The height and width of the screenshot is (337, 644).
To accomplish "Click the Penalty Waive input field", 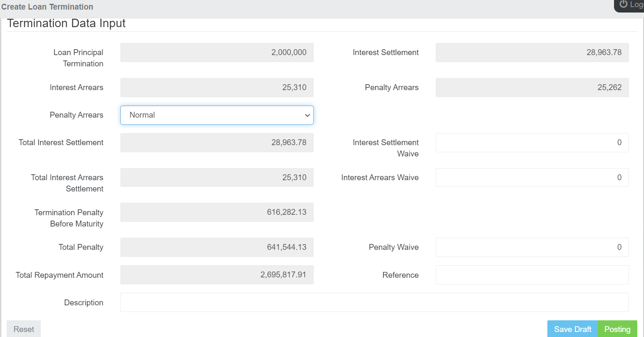I will pyautogui.click(x=532, y=247).
